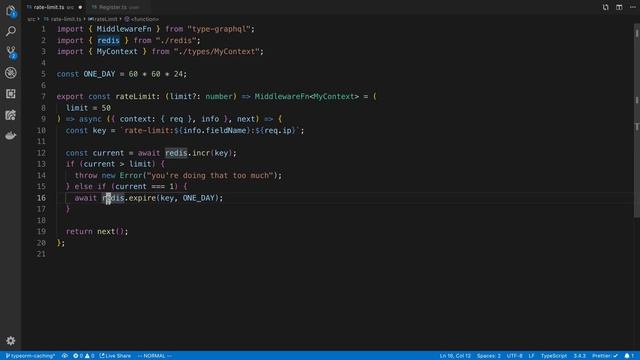Click the editor vertical scrollbar

(x=637, y=120)
